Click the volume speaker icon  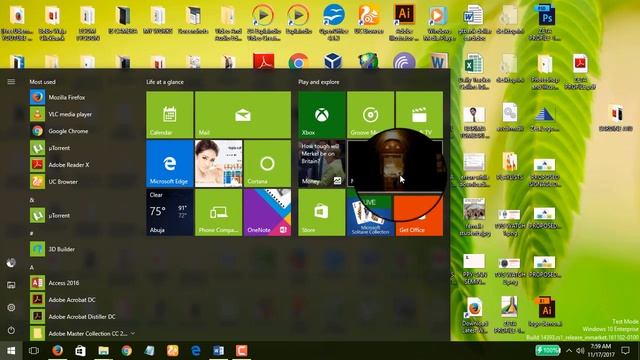(580, 351)
